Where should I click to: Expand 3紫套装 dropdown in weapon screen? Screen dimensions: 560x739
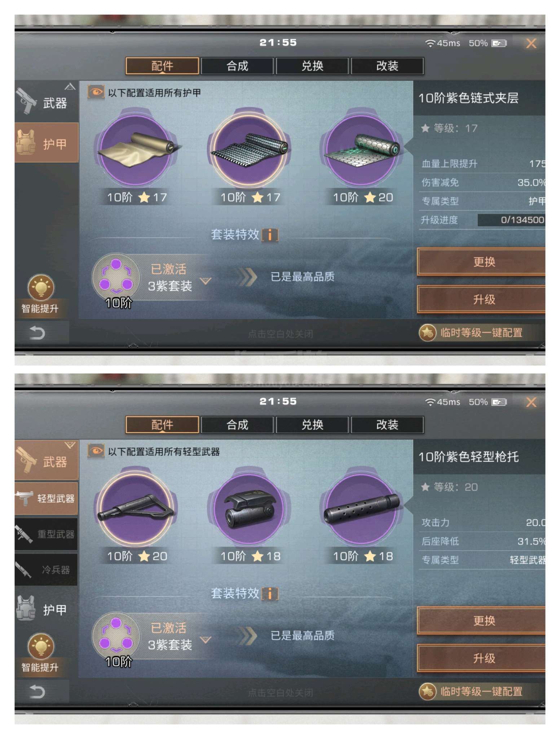206,640
